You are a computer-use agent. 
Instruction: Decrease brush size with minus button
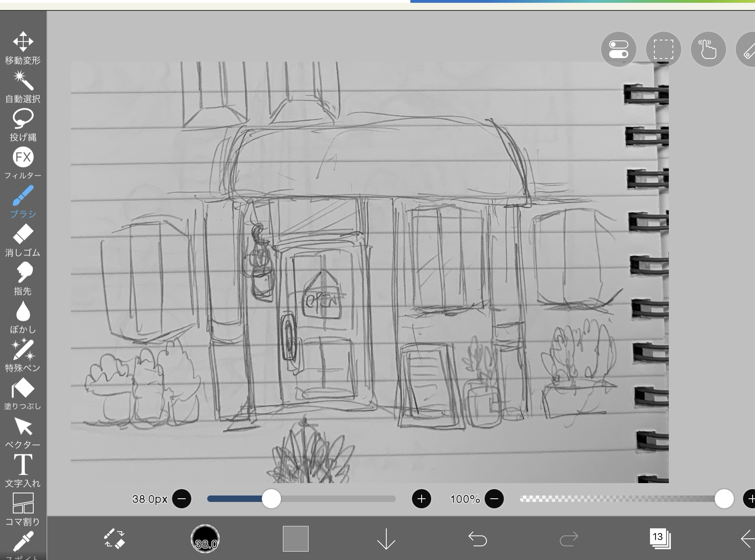182,499
